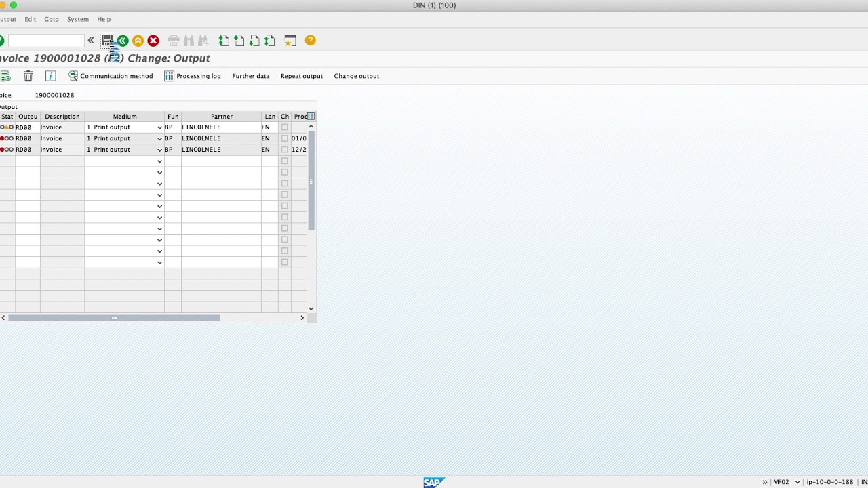Tick the checkbox in the row dated 01/0
The height and width of the screenshot is (488, 868).
285,138
